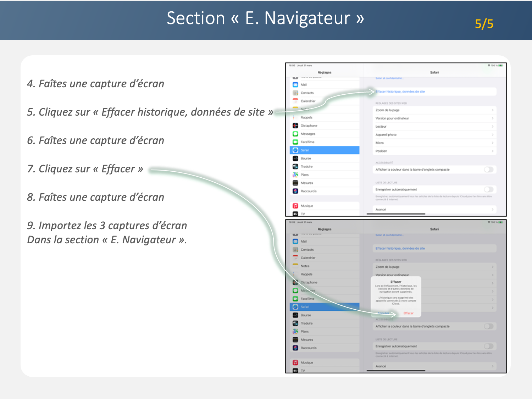Tap Dictaphone icon in the upper screenshot

pyautogui.click(x=295, y=126)
